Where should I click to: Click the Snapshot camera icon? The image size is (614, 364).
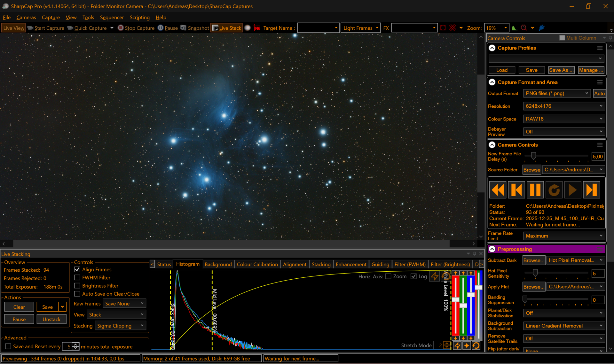(183, 28)
